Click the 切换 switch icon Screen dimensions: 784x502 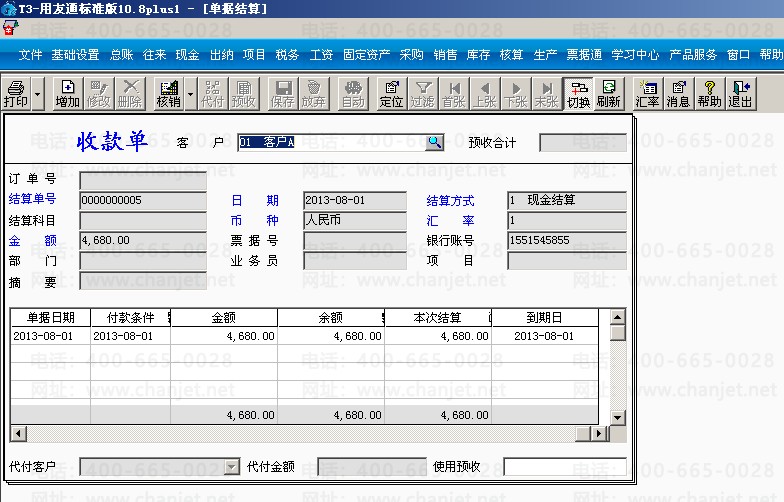(x=578, y=94)
